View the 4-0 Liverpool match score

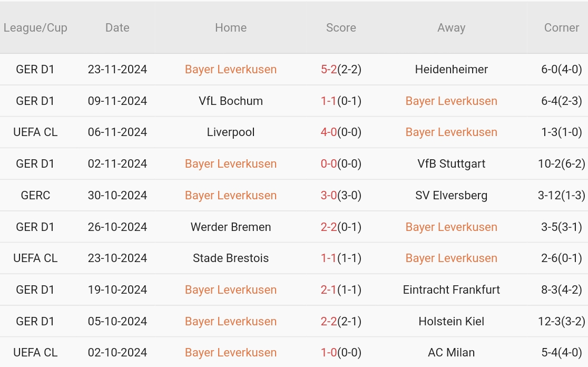(329, 132)
